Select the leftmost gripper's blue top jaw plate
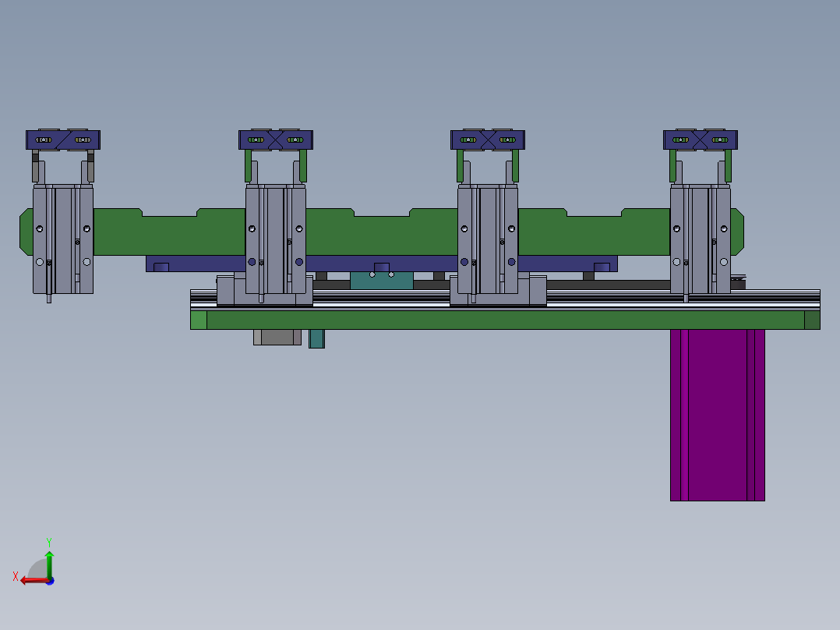The height and width of the screenshot is (630, 840). pos(63,140)
